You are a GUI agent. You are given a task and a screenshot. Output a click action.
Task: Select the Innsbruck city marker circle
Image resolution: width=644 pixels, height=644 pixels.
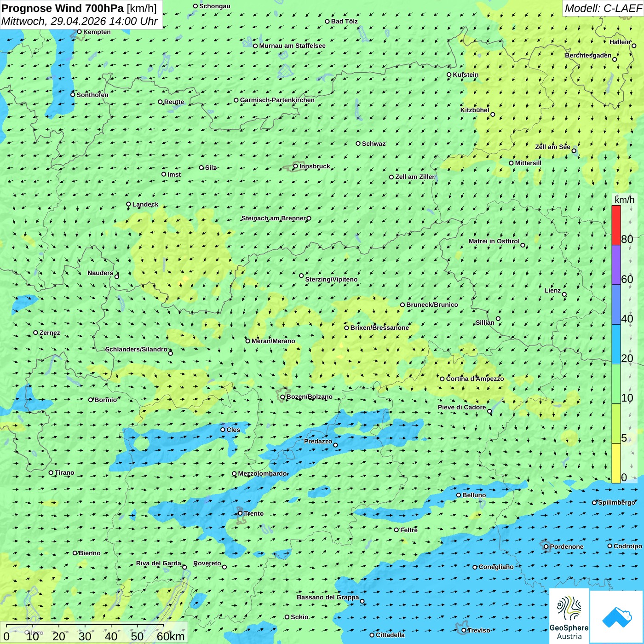296,166
